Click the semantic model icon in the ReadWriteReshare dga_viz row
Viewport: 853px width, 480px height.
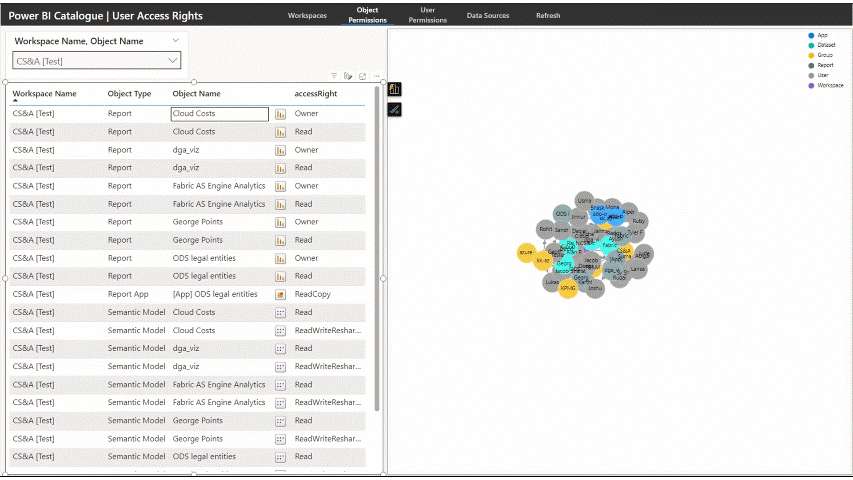coord(281,367)
